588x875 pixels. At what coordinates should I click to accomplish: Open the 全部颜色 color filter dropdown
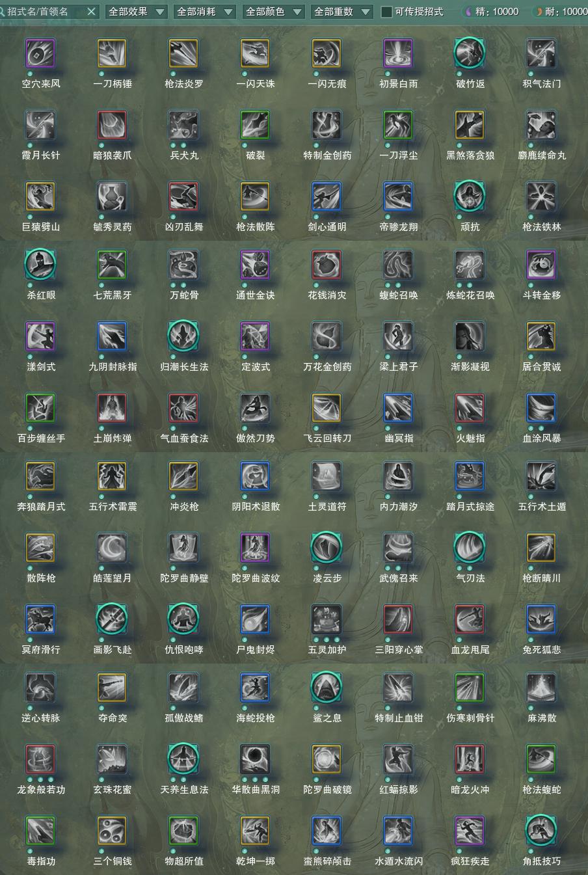pos(273,12)
